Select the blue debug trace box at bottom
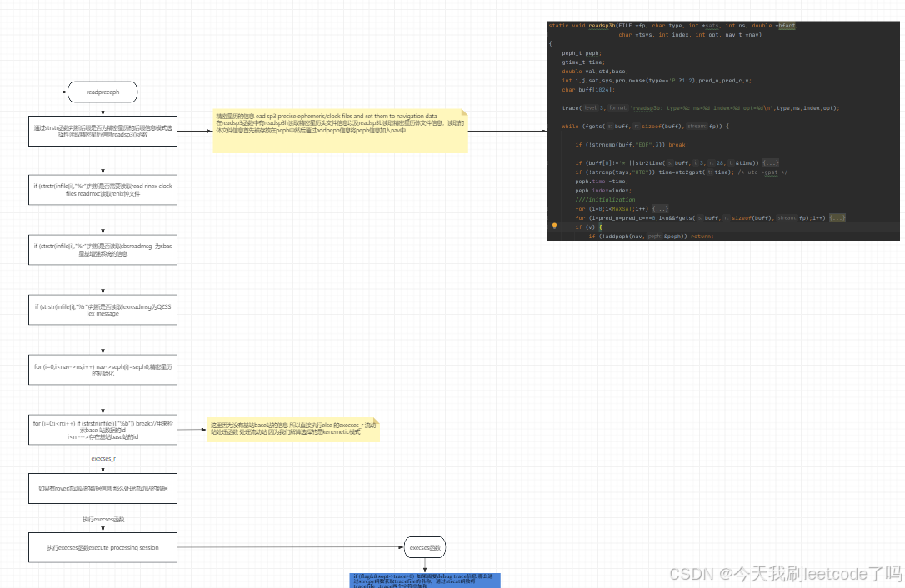The width and height of the screenshot is (905, 588). (425, 581)
